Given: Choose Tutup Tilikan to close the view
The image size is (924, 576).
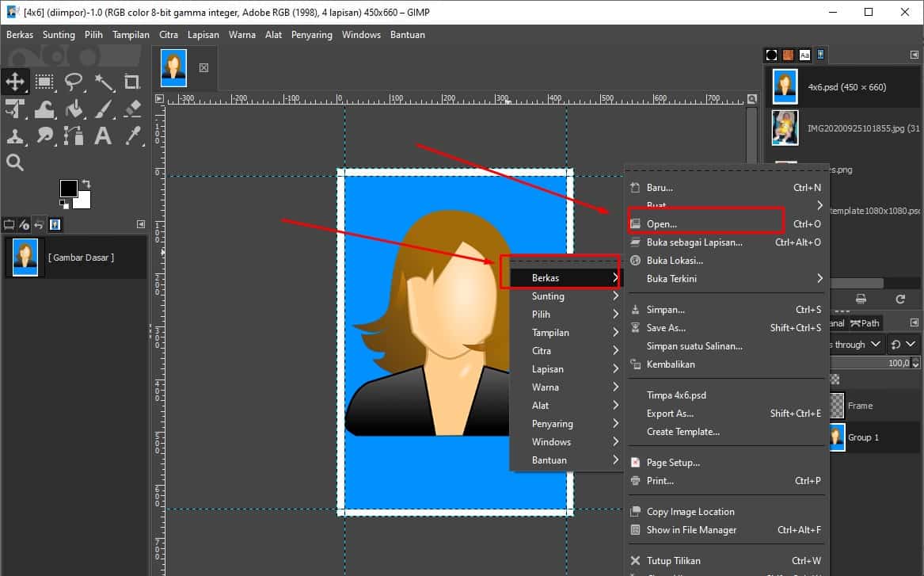Looking at the screenshot, I should [x=726, y=561].
